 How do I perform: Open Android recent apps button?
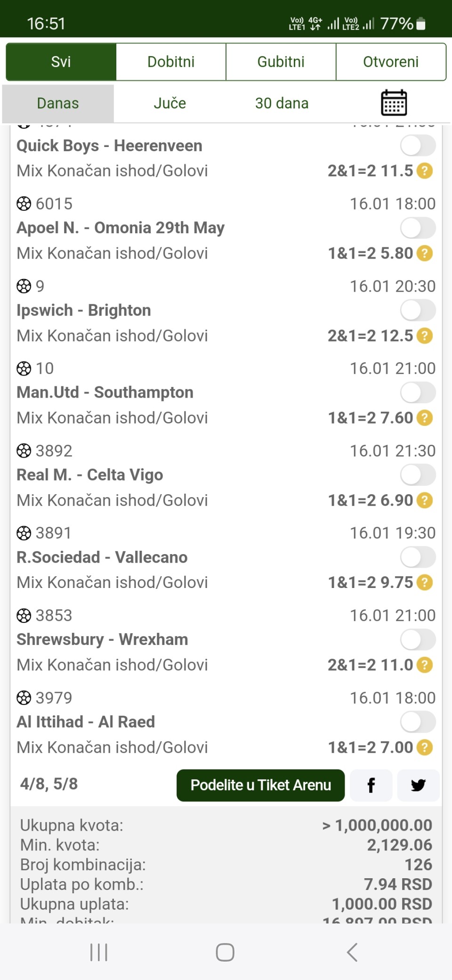(x=99, y=952)
